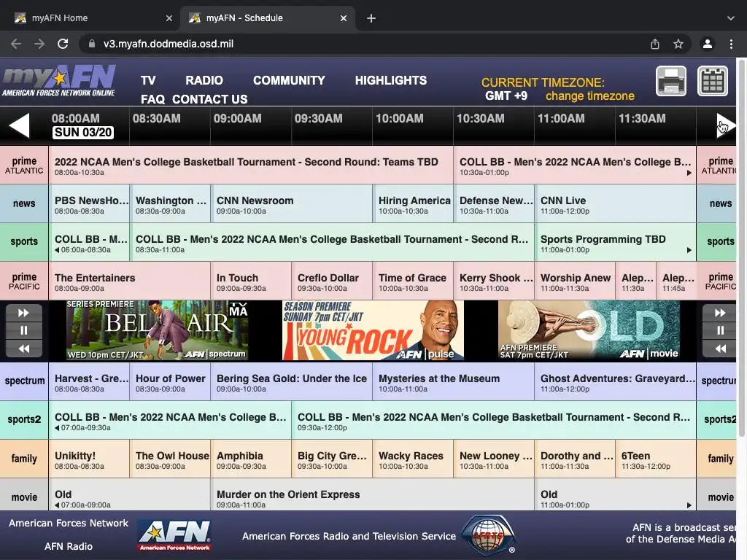Select the left spectrum channel label
The width and height of the screenshot is (747, 560).
pyautogui.click(x=24, y=381)
